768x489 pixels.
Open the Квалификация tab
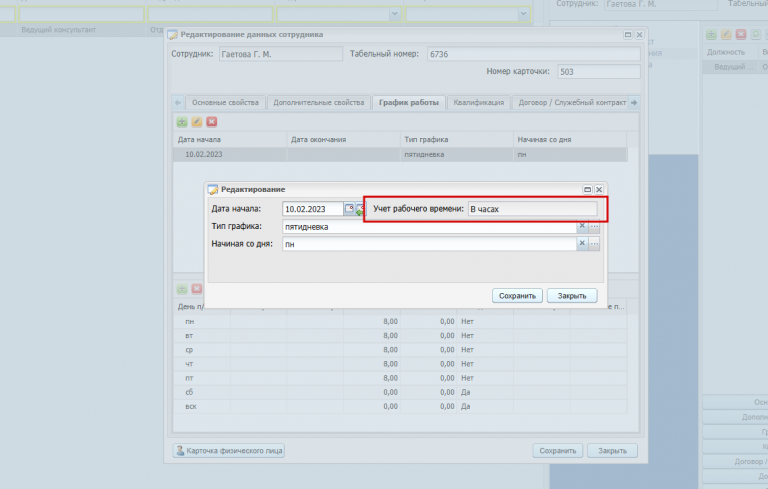(x=479, y=102)
